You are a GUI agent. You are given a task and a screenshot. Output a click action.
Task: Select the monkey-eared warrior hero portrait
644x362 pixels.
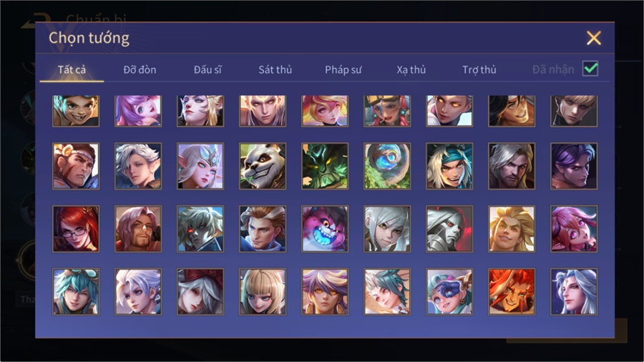(76, 166)
